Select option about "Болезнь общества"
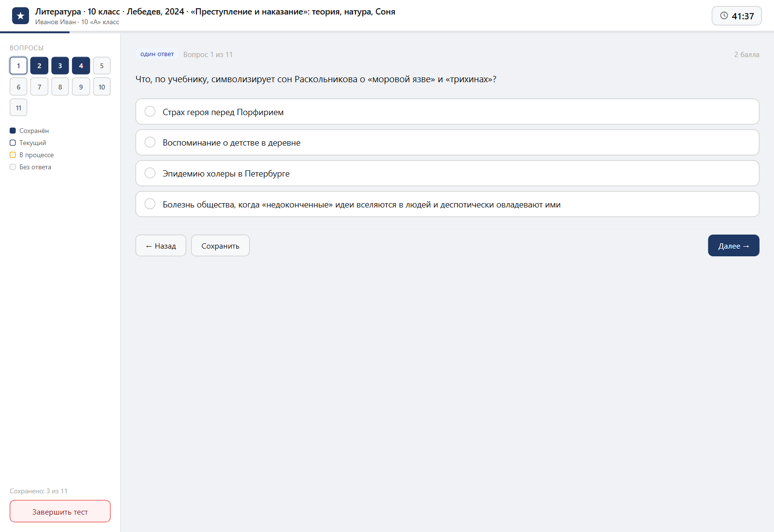 click(x=447, y=204)
